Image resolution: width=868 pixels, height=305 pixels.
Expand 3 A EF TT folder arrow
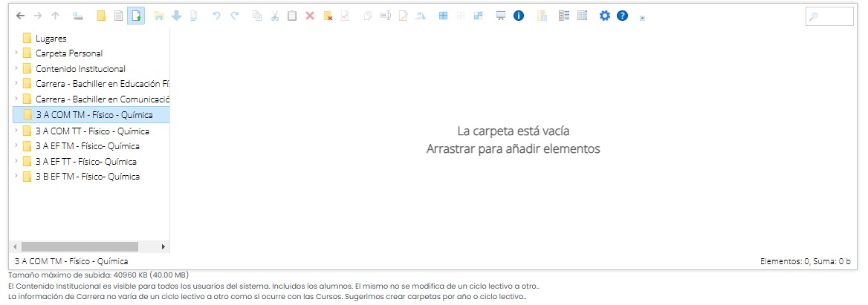click(16, 161)
